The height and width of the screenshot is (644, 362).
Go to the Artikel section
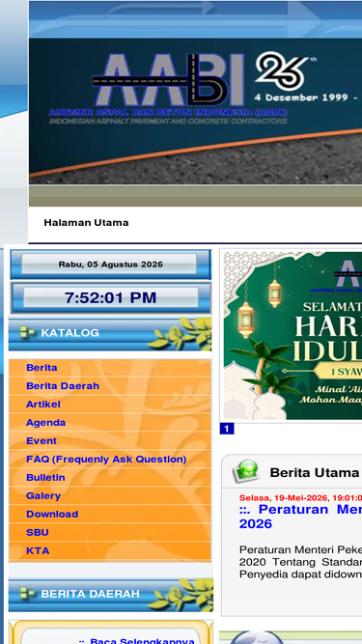[x=43, y=405]
